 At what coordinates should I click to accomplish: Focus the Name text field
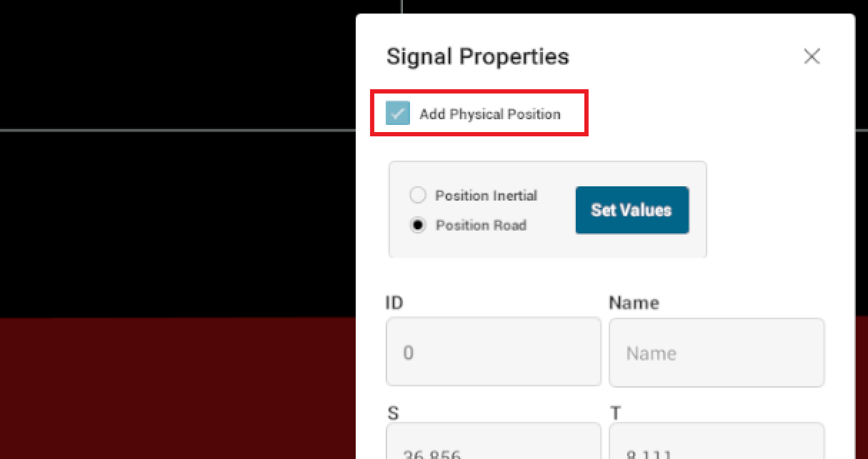coord(716,353)
